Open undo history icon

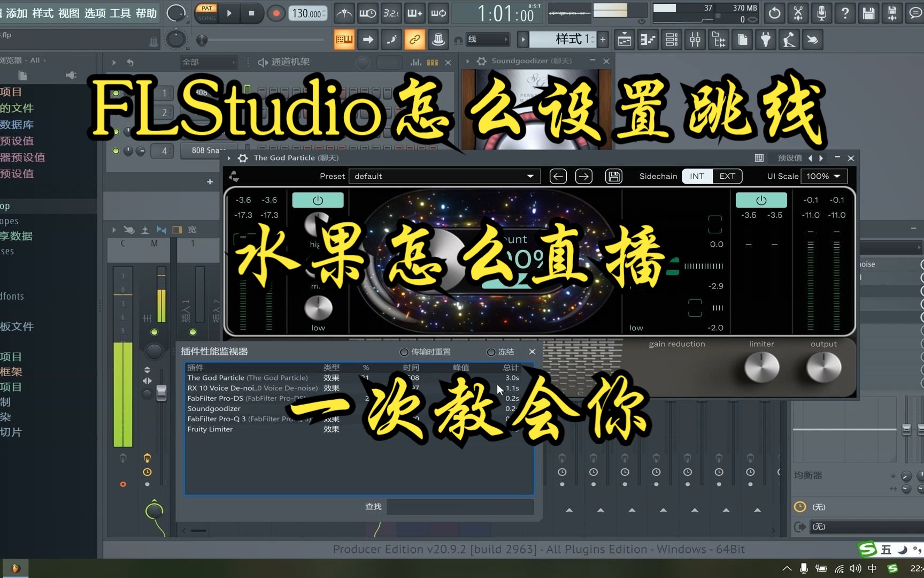coord(774,13)
